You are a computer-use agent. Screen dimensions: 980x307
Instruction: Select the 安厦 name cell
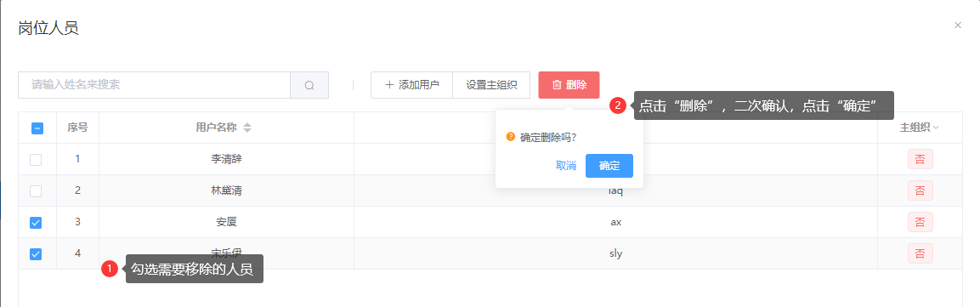226,222
